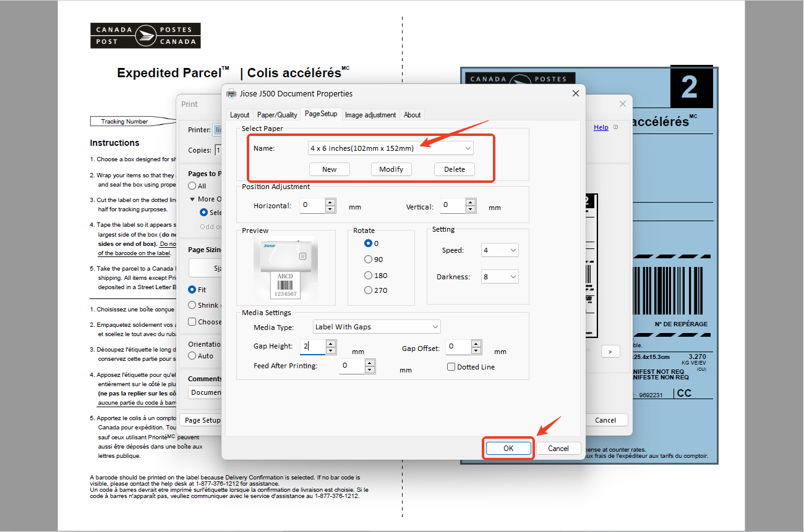Click the Gap Offset input field
This screenshot has height=532, width=804.
(x=458, y=347)
